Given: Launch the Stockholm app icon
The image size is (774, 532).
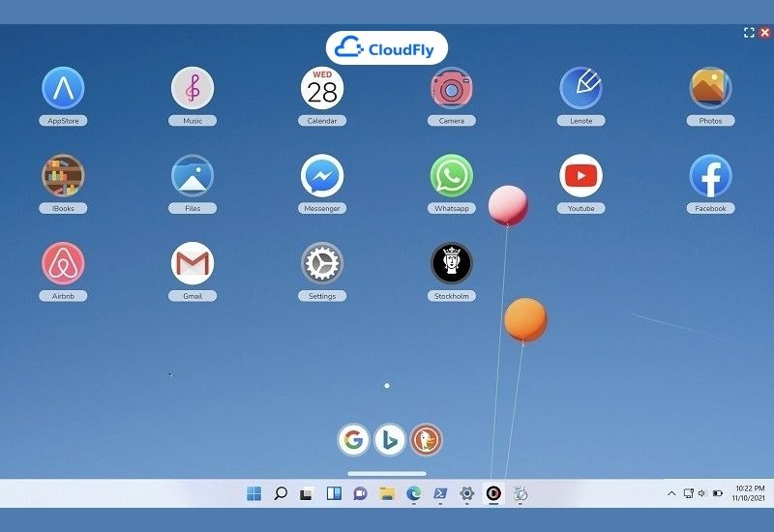Looking at the screenshot, I should pyautogui.click(x=451, y=263).
